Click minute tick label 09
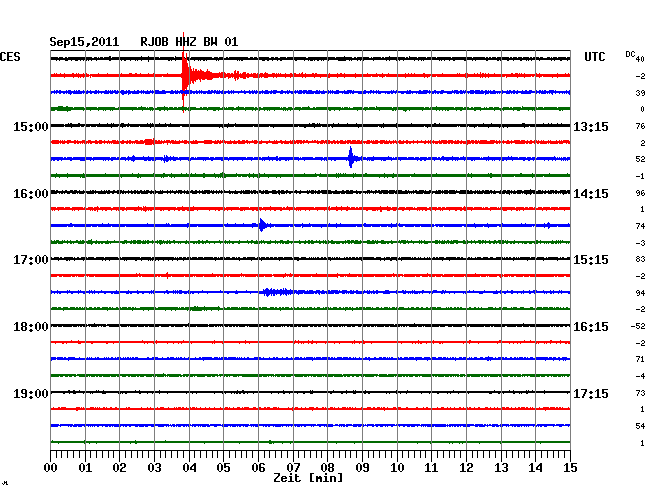This screenshot has width=650, height=494. coord(362,467)
